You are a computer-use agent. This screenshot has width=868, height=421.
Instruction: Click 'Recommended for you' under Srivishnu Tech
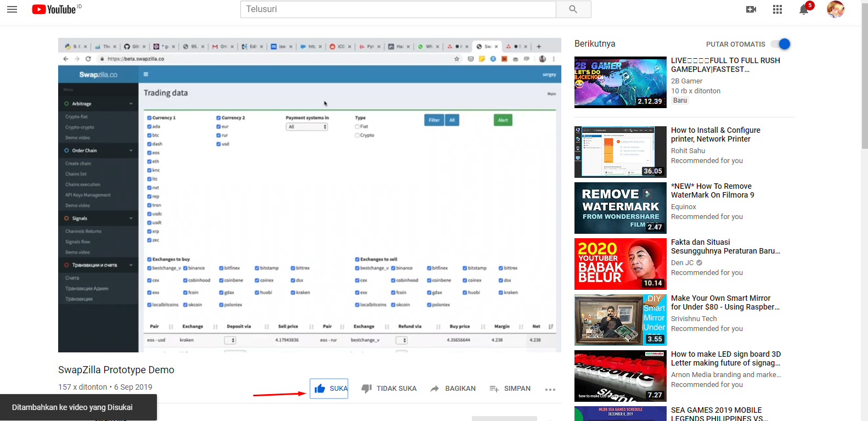point(707,329)
